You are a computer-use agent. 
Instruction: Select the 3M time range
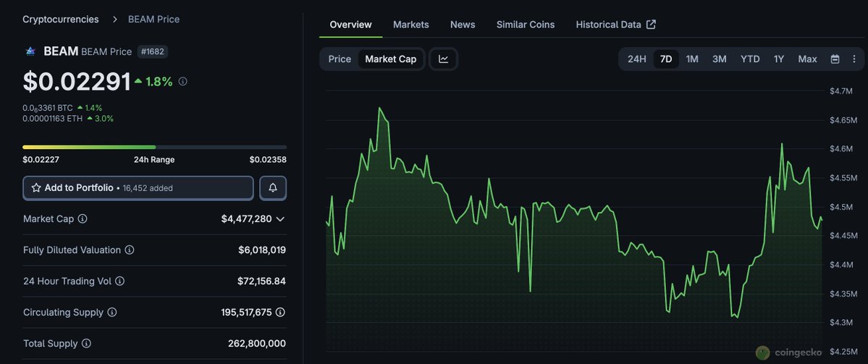click(x=719, y=59)
